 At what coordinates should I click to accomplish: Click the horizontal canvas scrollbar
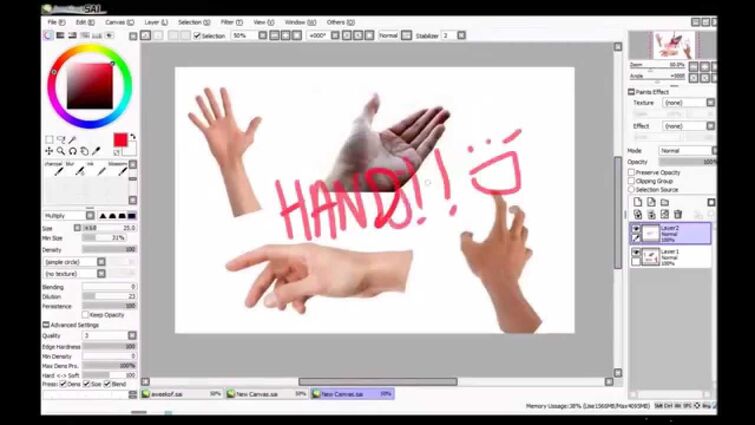[378, 382]
